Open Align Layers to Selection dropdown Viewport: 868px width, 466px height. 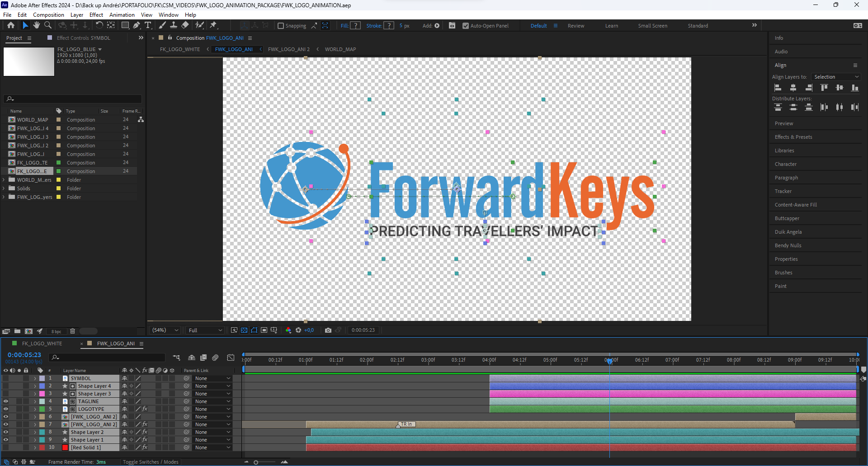836,77
